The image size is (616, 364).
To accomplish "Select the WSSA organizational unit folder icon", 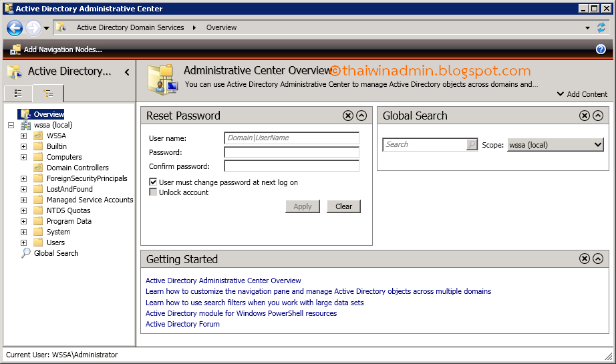I will coord(38,136).
